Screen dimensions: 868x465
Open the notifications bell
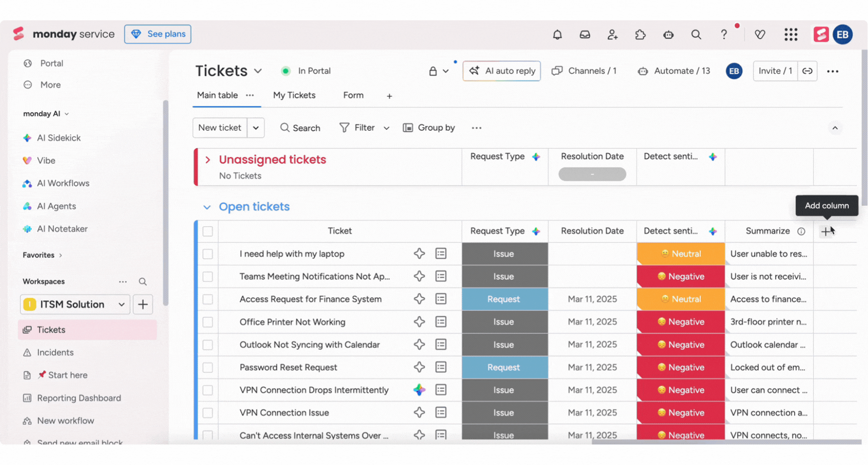[557, 35]
